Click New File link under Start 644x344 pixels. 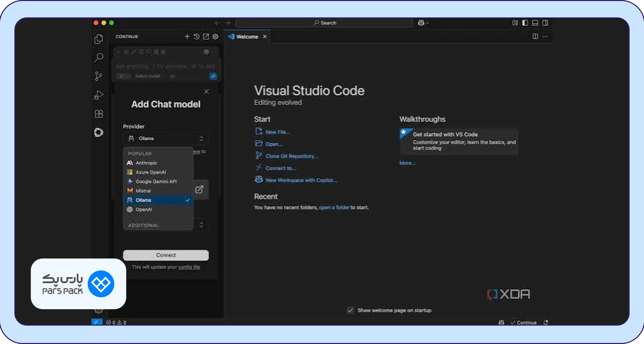click(x=278, y=132)
